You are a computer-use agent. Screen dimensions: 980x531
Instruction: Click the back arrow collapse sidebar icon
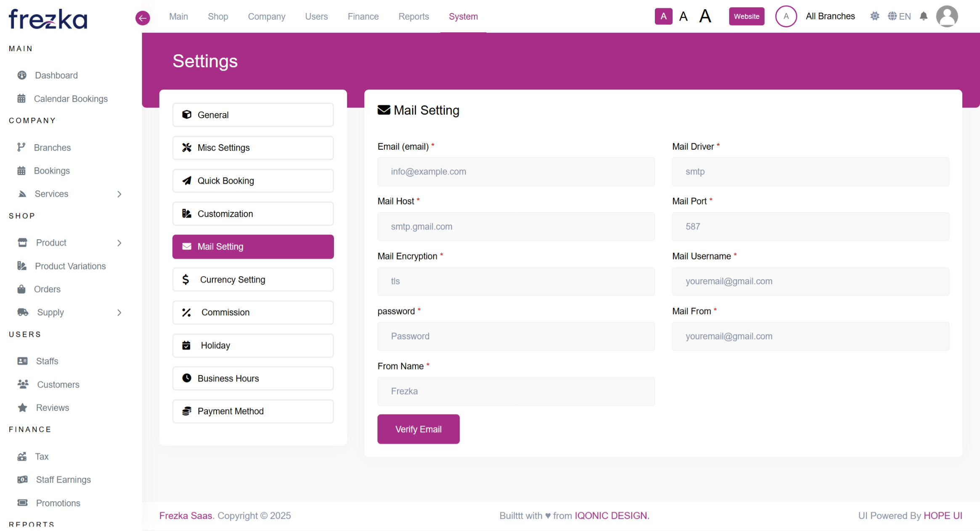[x=143, y=18]
